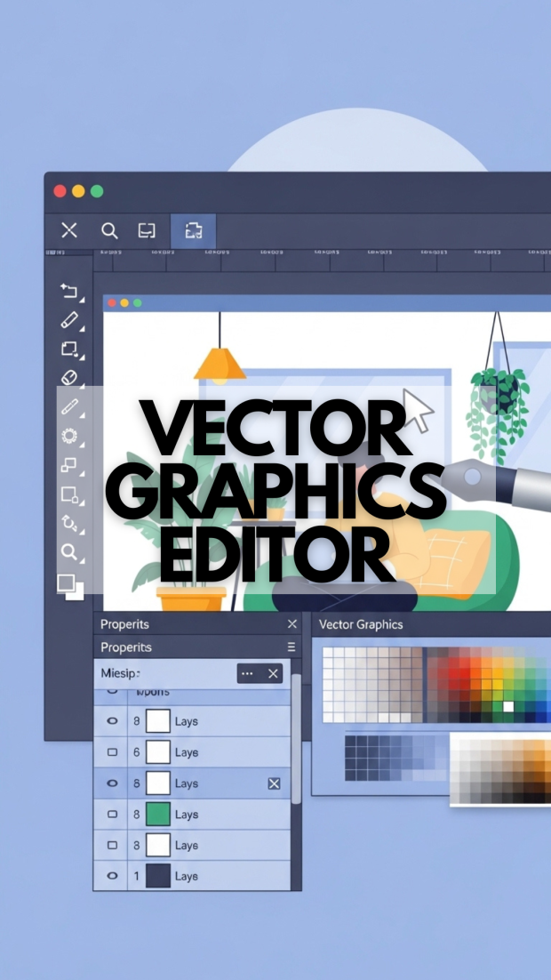The height and width of the screenshot is (980, 551).
Task: Choose the overlapping squares arrange tool
Action: (69, 465)
